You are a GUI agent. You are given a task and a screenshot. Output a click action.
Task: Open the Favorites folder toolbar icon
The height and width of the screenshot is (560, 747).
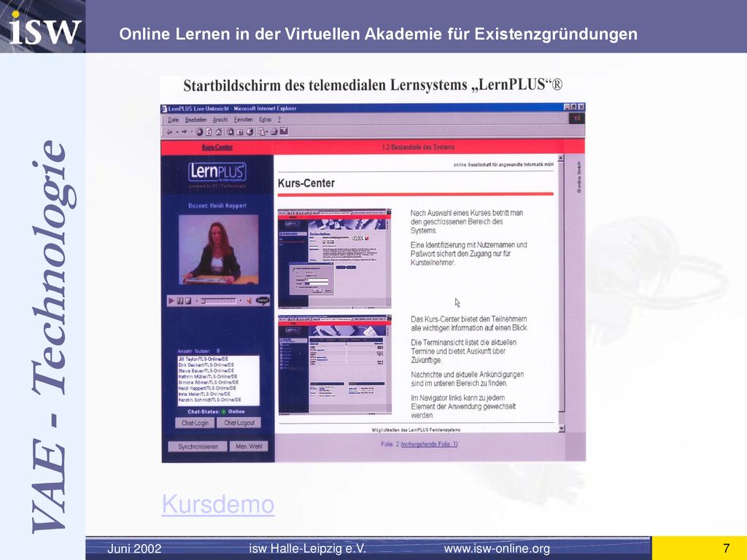tap(240, 132)
